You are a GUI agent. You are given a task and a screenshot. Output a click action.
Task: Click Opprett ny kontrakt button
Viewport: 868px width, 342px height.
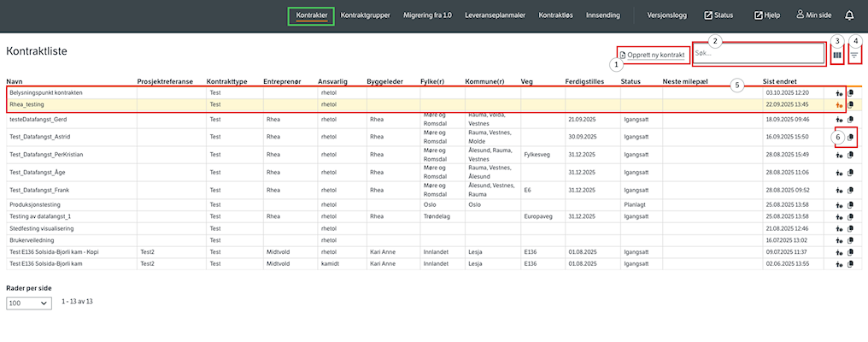click(x=652, y=55)
